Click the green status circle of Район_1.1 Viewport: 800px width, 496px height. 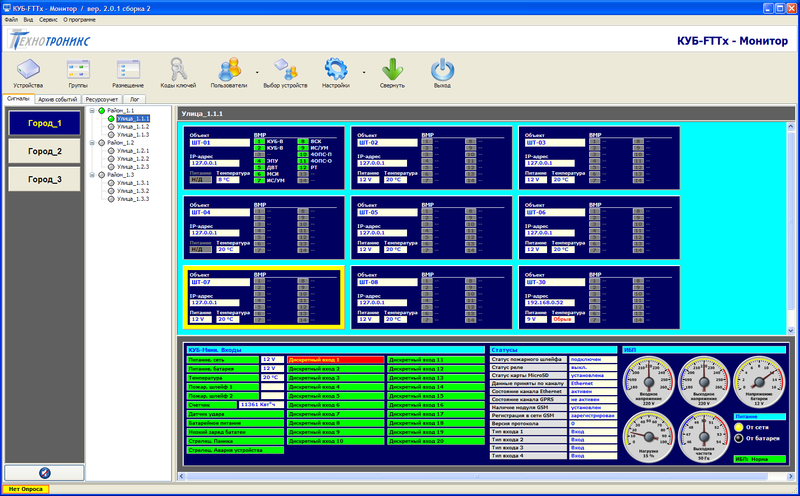click(102, 110)
